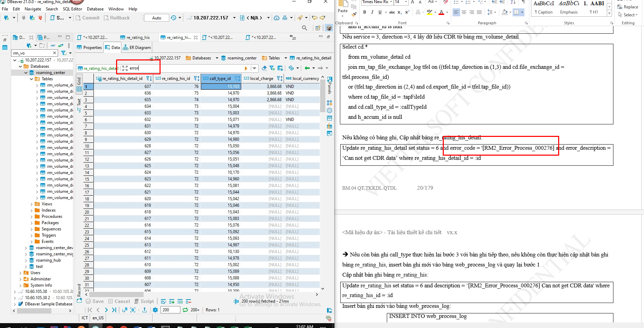
Task: Toggle Bold formatting in Word
Action: [x=365, y=12]
